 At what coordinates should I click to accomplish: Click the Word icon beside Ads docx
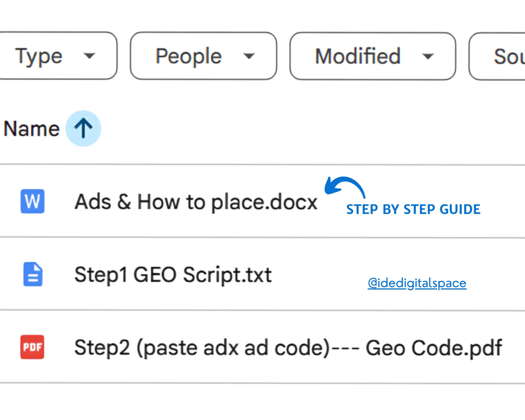tap(33, 201)
